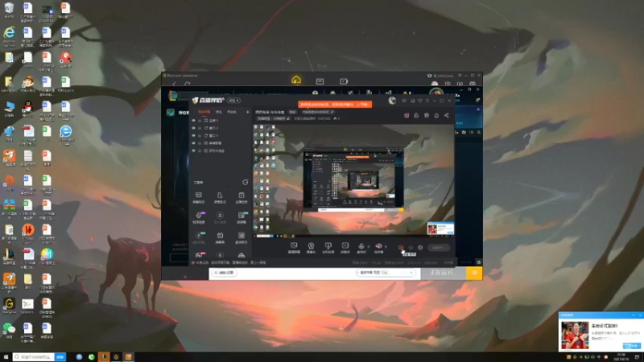Open the second nav icon in Tencent header

click(320, 81)
